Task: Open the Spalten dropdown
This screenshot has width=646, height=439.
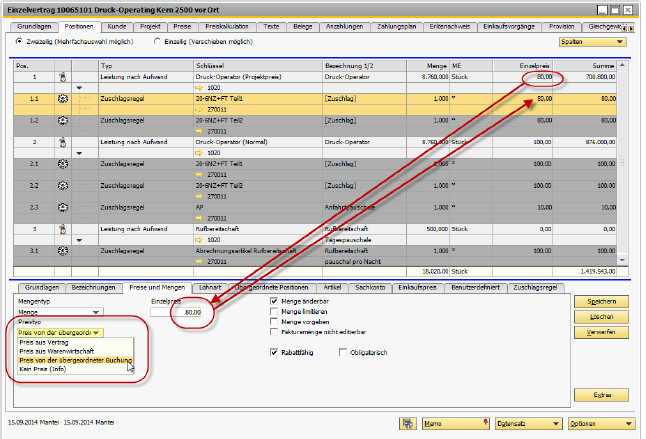Action: click(x=592, y=43)
